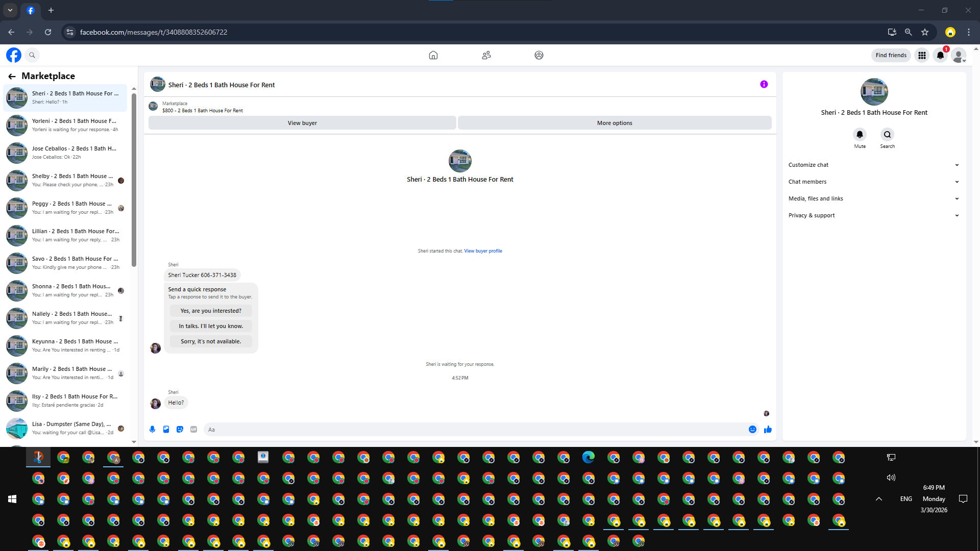Search within the conversation
Viewport: 980px width, 551px height.
click(x=887, y=135)
